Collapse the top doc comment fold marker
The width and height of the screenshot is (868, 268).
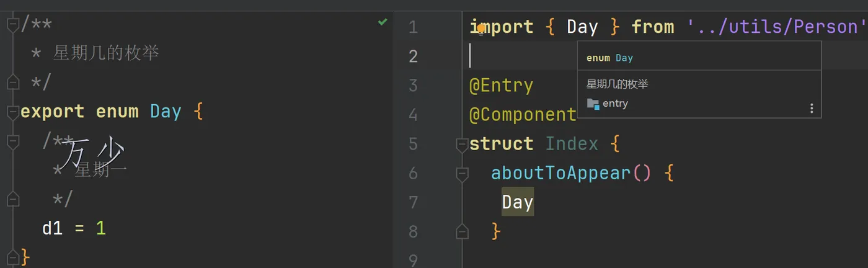[x=12, y=25]
